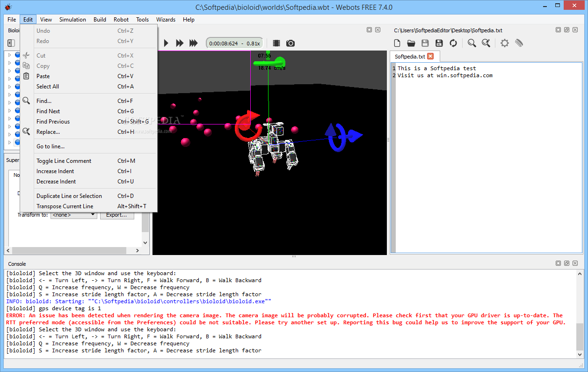The height and width of the screenshot is (372, 588).
Task: Choose Replace... in the Edit menu
Action: (x=88, y=132)
